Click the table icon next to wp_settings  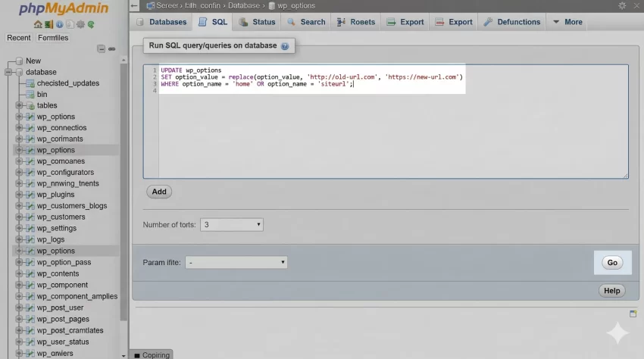(x=30, y=228)
